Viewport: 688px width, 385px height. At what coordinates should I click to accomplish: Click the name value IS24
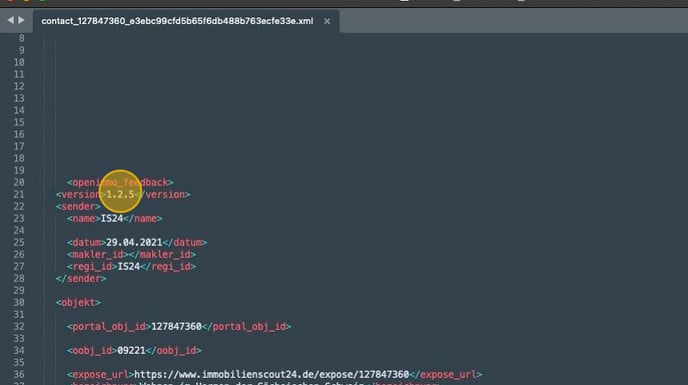pos(112,218)
